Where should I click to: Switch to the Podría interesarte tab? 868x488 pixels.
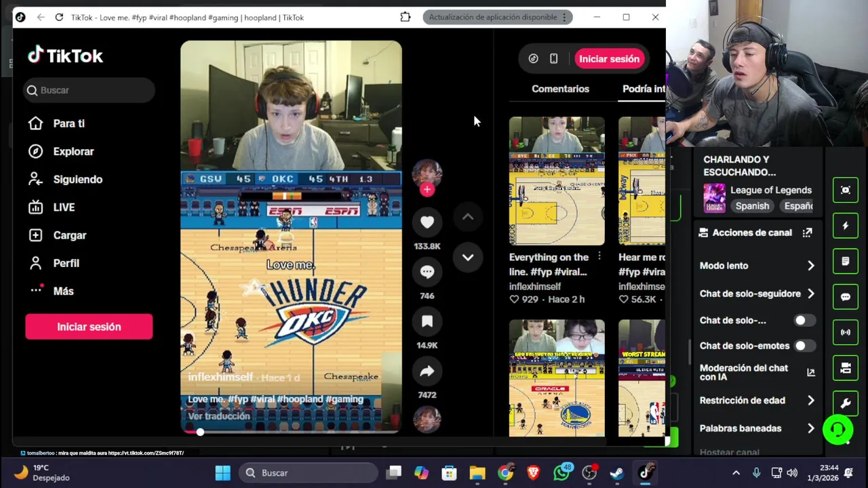(x=644, y=89)
